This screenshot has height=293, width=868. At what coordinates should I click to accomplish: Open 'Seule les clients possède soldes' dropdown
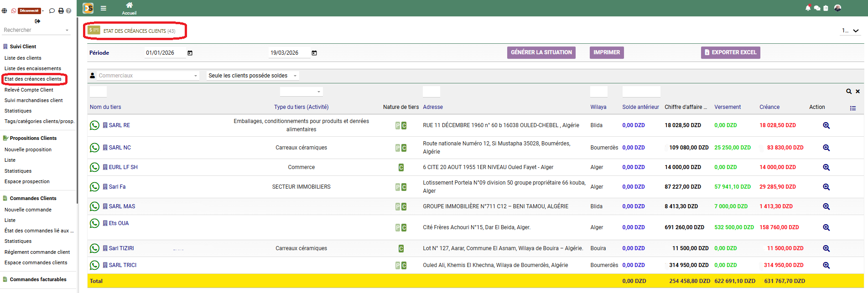[252, 76]
